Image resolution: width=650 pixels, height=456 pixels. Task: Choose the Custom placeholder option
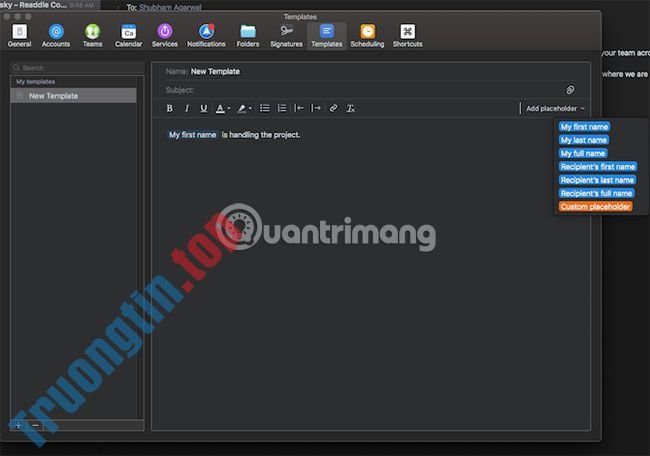(x=595, y=206)
